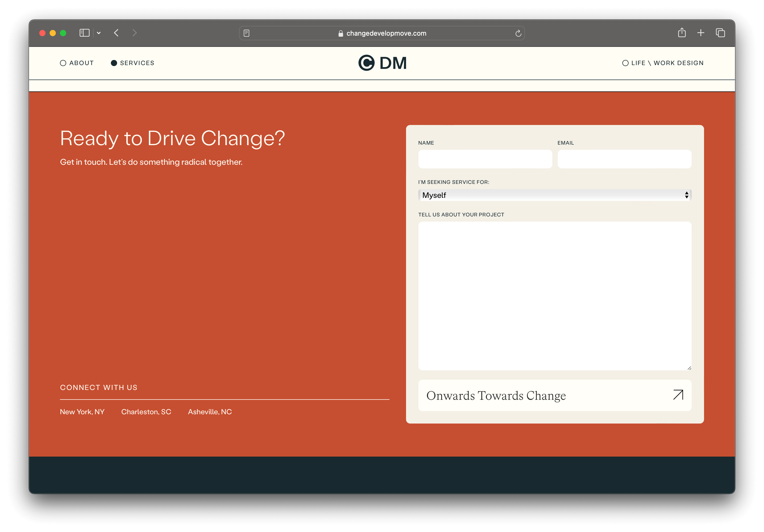764x532 pixels.
Task: Show tab overview icon
Action: [720, 33]
